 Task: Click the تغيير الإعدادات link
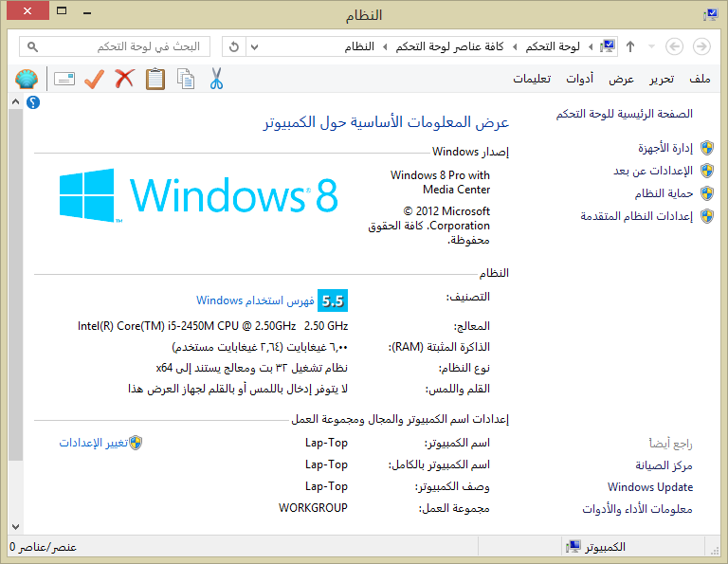click(94, 443)
